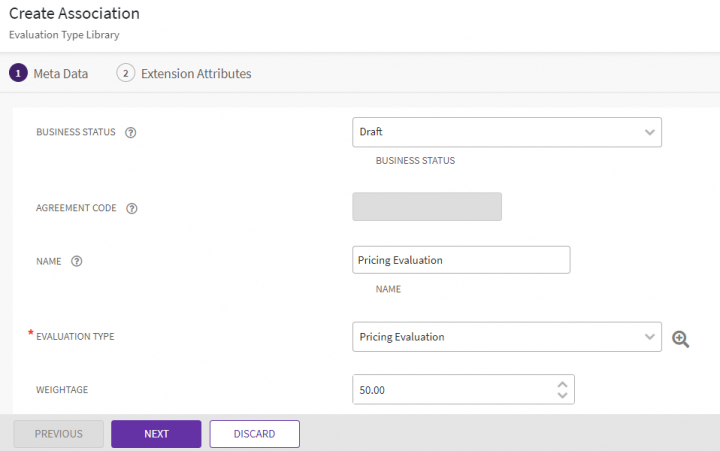Screen dimensions: 720x451
Task: Click the help icon beside Name label
Action: [77, 261]
